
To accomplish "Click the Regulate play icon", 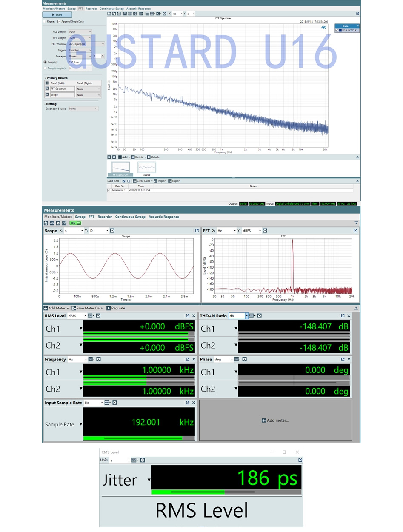I will pos(109,308).
